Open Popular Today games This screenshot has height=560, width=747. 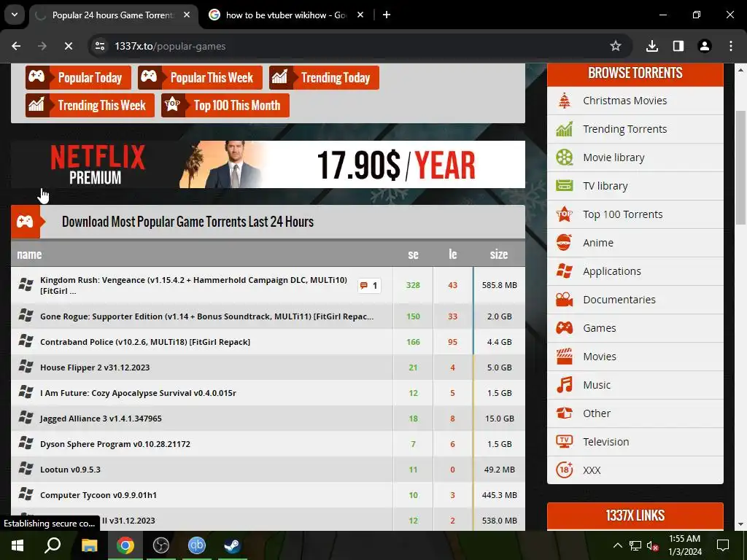tap(78, 77)
